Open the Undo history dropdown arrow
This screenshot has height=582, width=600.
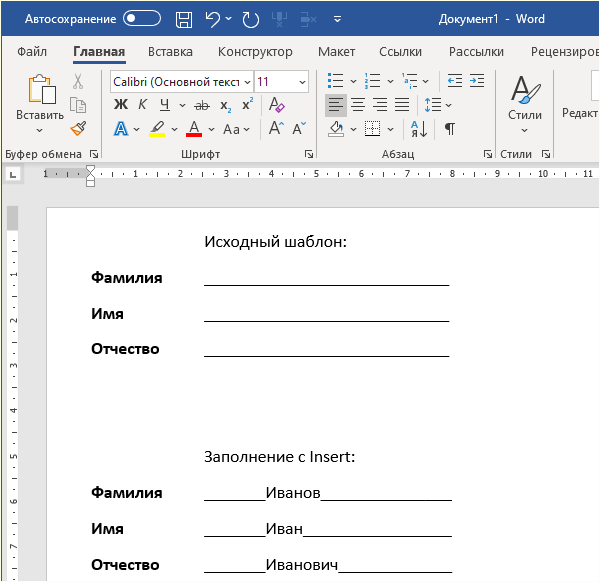point(228,18)
